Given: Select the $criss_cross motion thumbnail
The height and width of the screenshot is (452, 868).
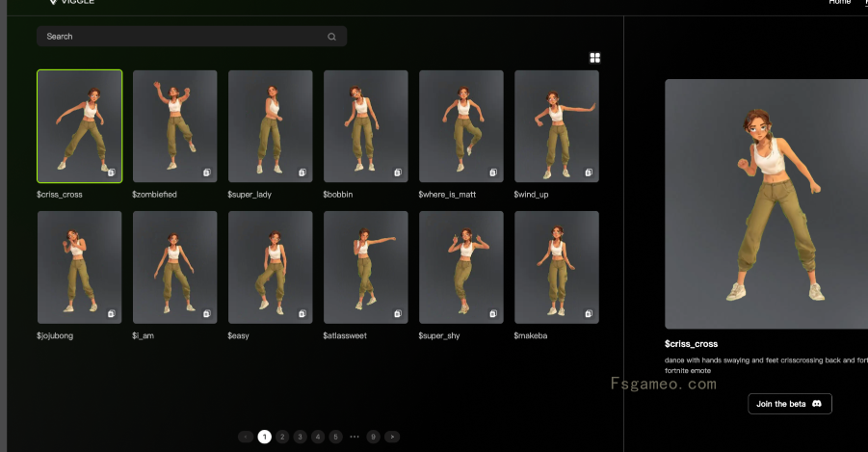Looking at the screenshot, I should click(x=80, y=126).
